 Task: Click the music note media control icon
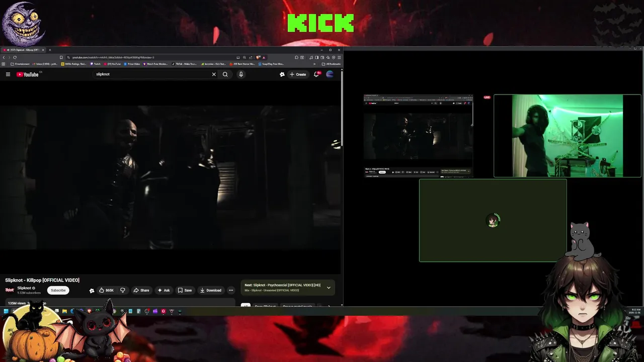311,57
